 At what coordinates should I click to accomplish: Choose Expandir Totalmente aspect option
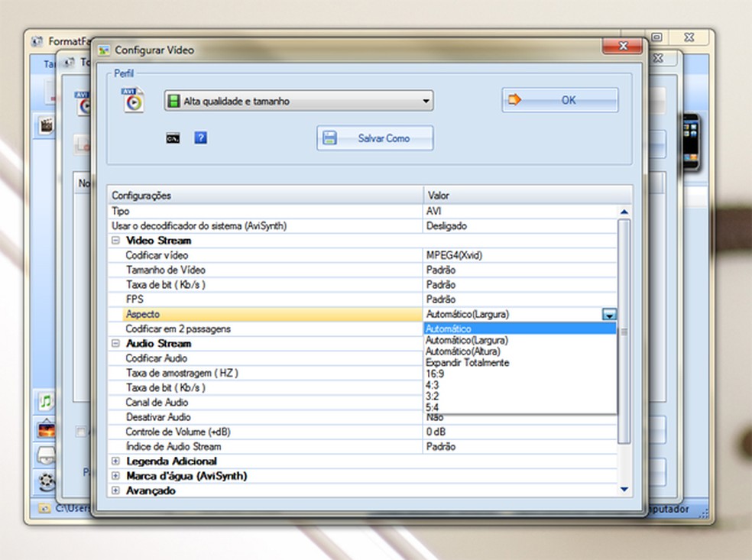[x=467, y=363]
